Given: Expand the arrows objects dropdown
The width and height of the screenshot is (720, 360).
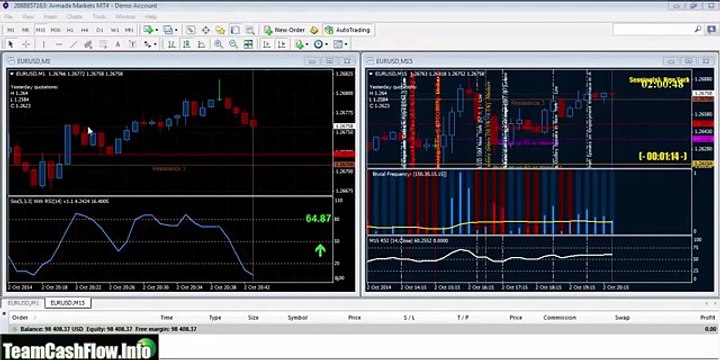Looking at the screenshot, I should (155, 45).
